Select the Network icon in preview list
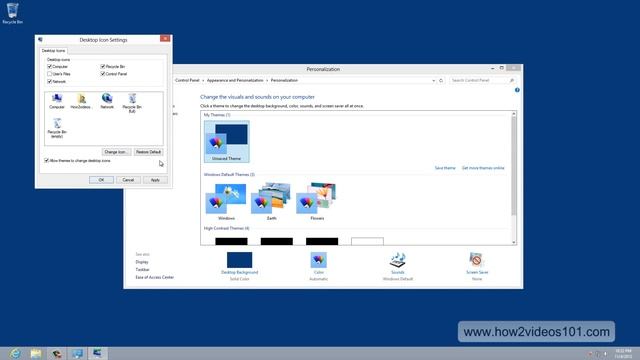 point(107,101)
